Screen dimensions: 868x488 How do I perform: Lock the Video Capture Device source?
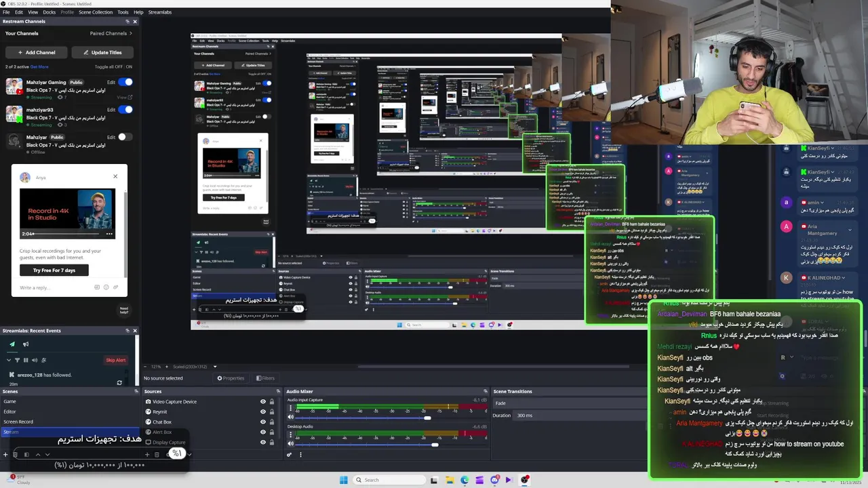(x=272, y=401)
